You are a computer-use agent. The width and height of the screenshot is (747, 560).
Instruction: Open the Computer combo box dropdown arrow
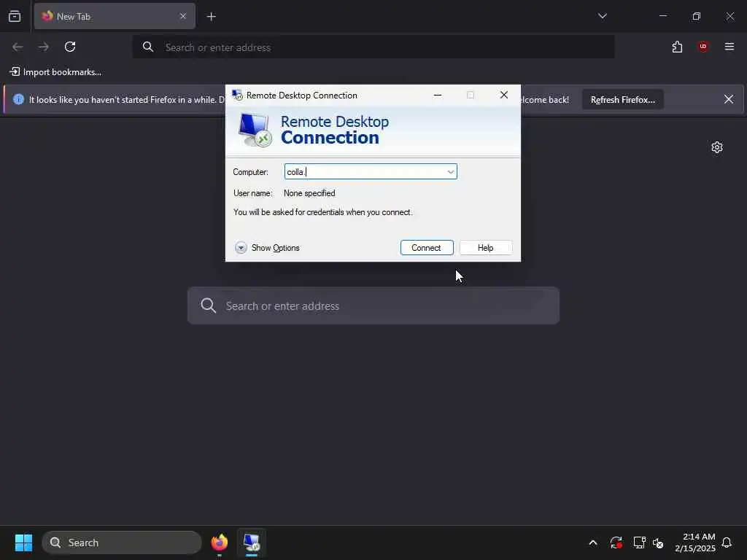pos(450,172)
